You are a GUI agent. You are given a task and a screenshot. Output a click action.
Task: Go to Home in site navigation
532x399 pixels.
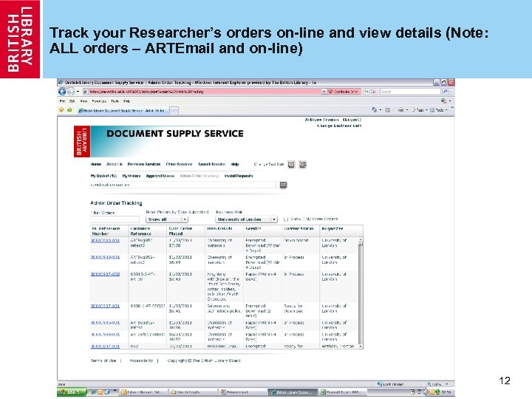95,164
